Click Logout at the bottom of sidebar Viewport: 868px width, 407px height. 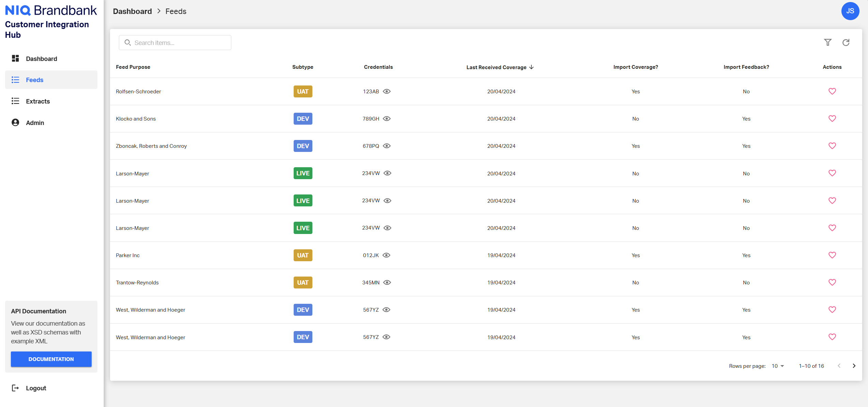36,388
